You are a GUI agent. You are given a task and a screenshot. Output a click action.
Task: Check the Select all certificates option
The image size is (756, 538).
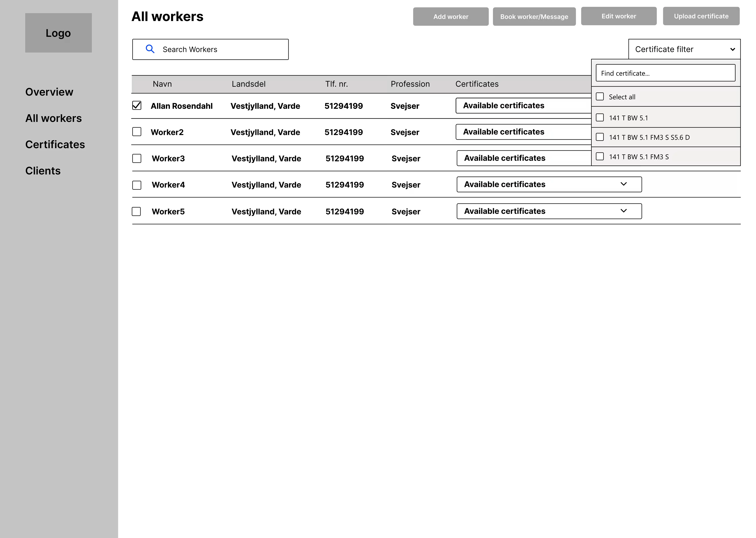tap(599, 96)
